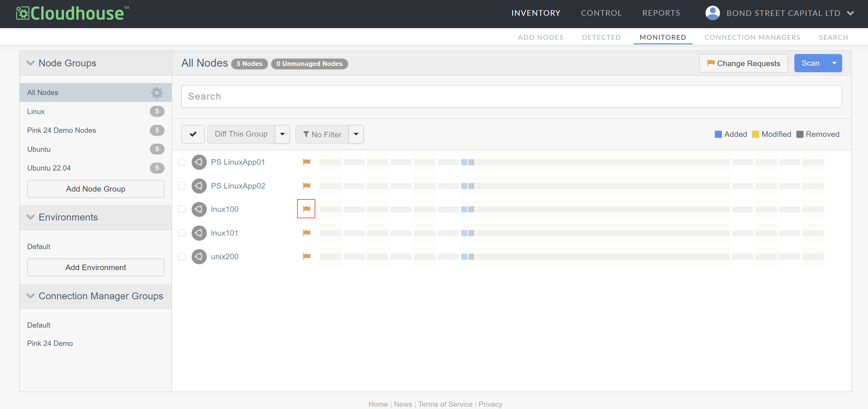Click the select-all checkmark button
Image resolution: width=868 pixels, height=409 pixels.
tap(193, 134)
